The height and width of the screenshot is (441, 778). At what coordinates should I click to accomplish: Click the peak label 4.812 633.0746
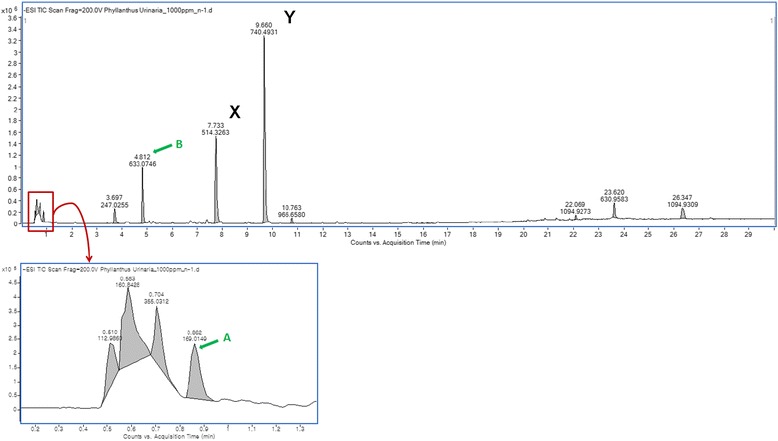pyautogui.click(x=143, y=159)
